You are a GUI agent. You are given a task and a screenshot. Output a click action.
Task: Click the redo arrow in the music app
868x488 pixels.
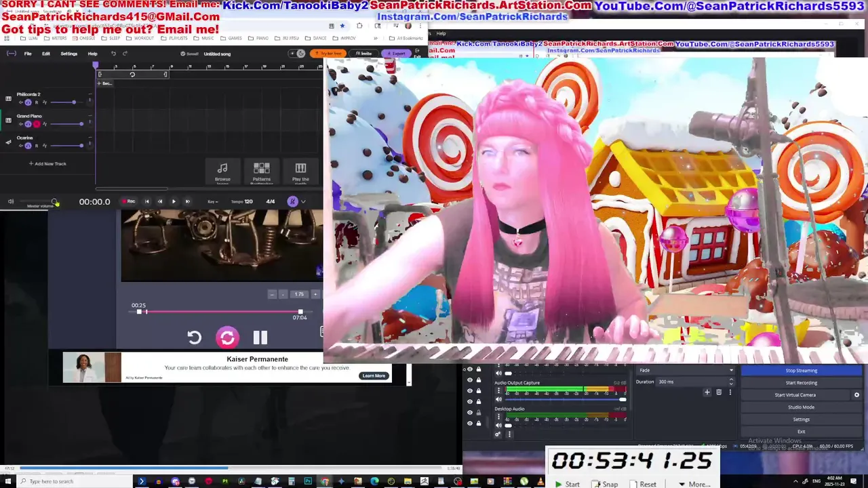(x=125, y=54)
